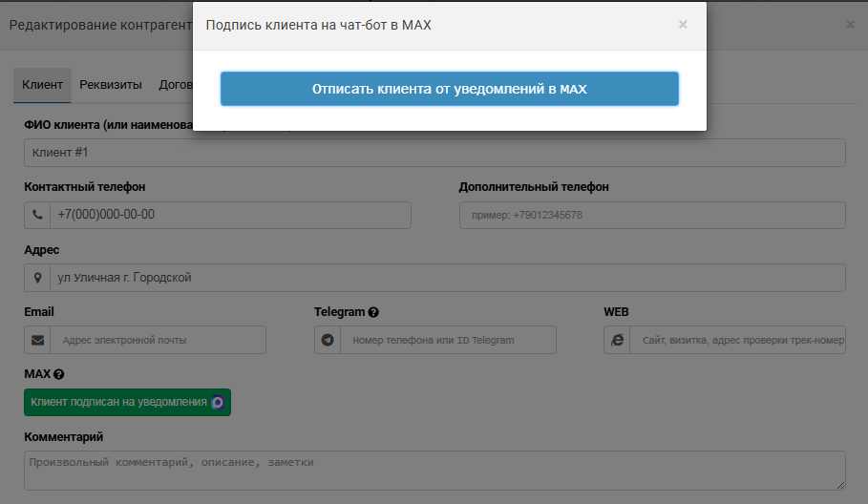Click the ФИО клиента input field
Image resolution: width=868 pixels, height=504 pixels.
[434, 153]
